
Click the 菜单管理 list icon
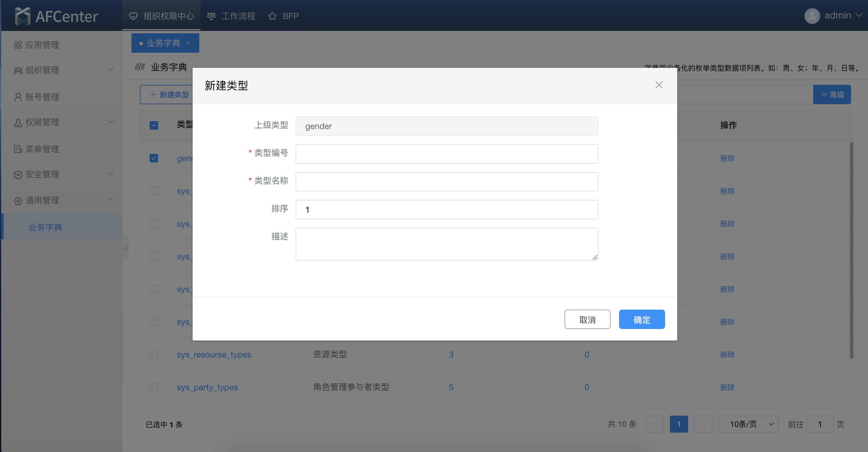18,149
